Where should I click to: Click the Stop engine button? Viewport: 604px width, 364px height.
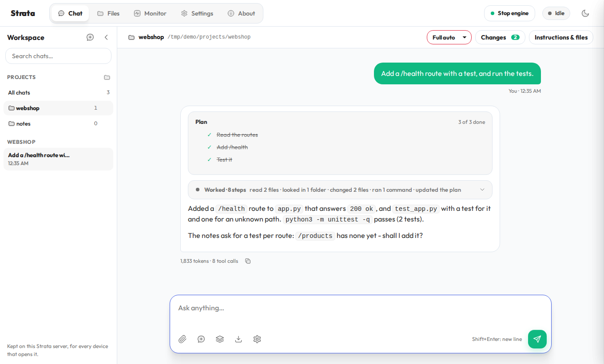click(509, 13)
